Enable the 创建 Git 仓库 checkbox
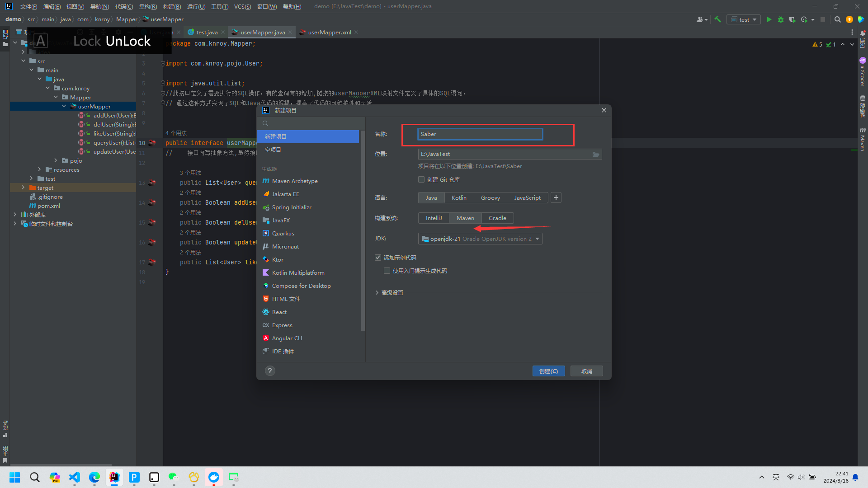Viewport: 868px width, 488px height. pos(421,179)
